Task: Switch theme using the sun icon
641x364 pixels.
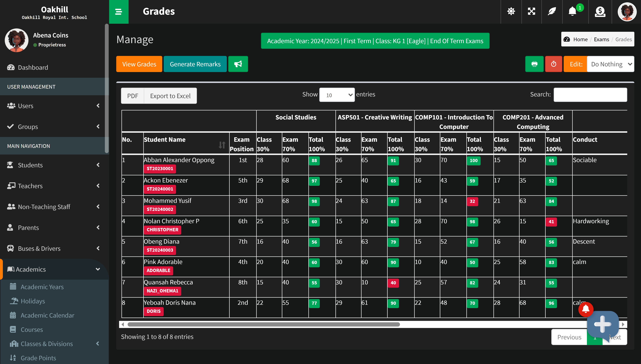Action: click(x=511, y=11)
